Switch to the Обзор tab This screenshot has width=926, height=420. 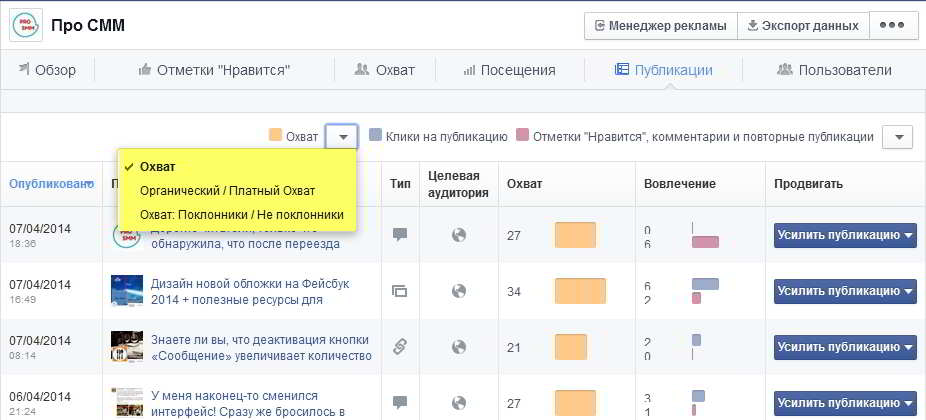point(46,70)
